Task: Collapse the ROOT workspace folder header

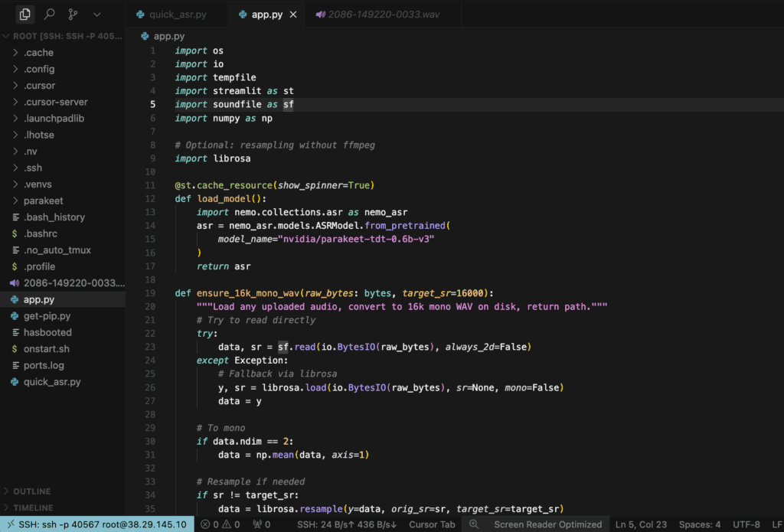Action: click(x=63, y=36)
